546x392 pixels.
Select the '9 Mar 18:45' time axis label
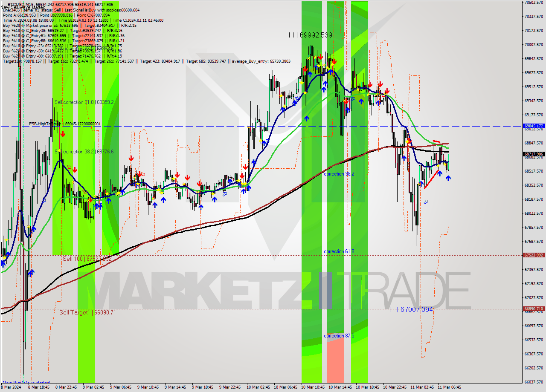pos(202,387)
